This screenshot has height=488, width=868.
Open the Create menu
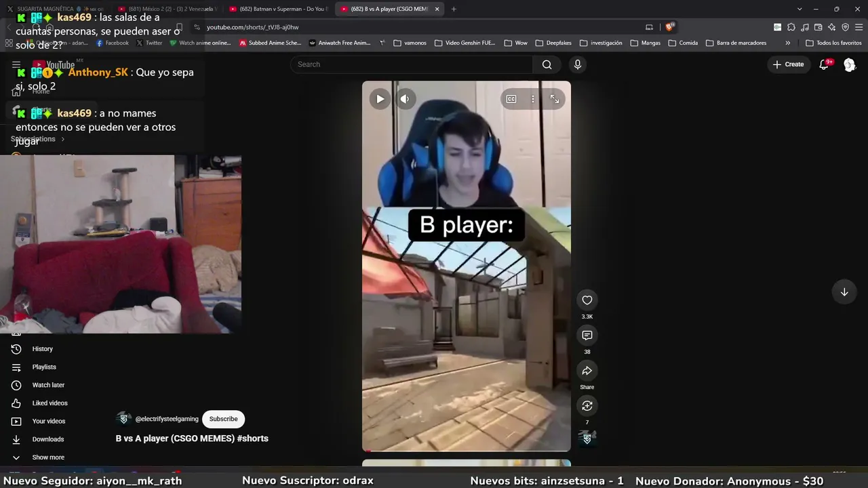click(788, 64)
